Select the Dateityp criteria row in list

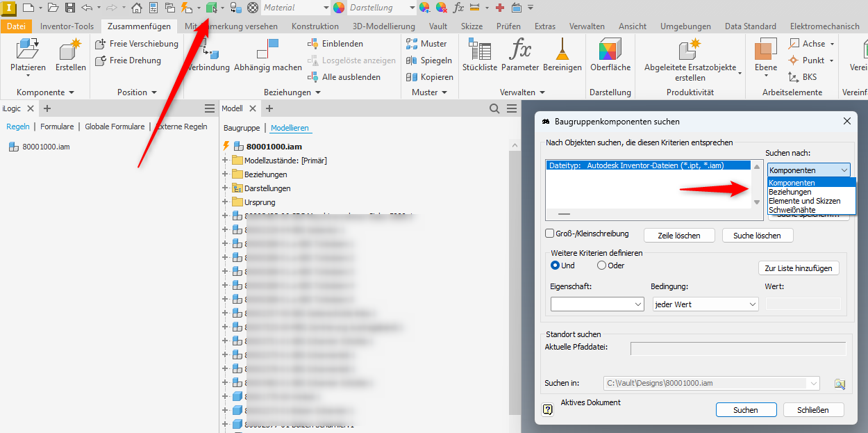[x=648, y=165]
